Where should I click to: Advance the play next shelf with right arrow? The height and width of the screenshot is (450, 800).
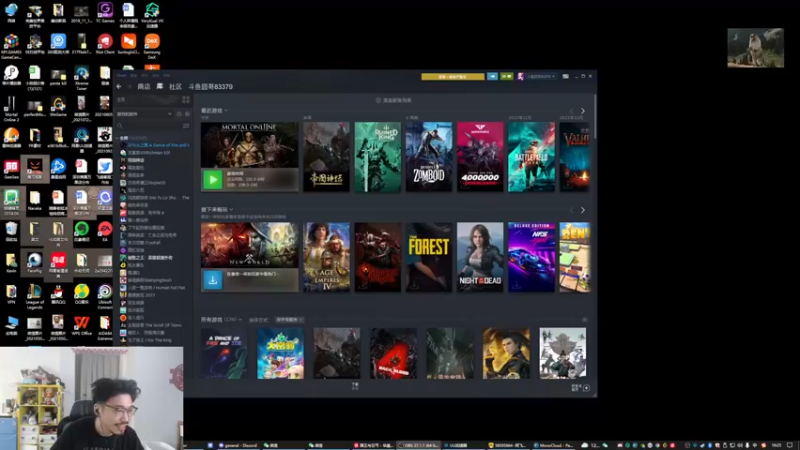coord(583,210)
